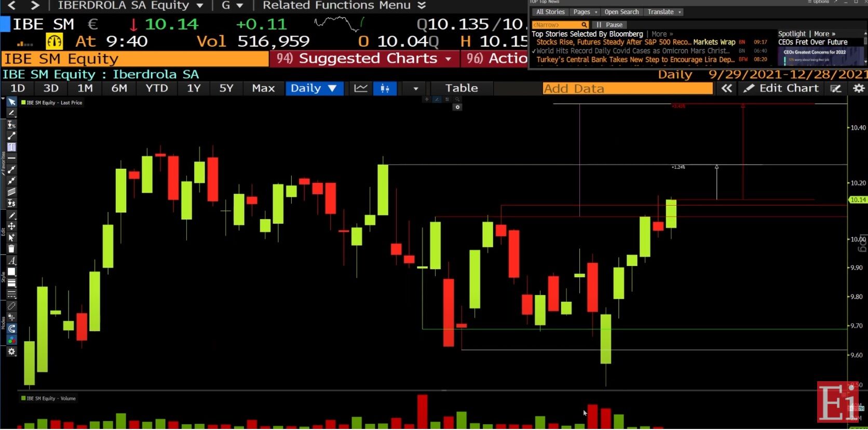Click Open Search in Top News
The height and width of the screenshot is (430, 868).
[x=621, y=12]
